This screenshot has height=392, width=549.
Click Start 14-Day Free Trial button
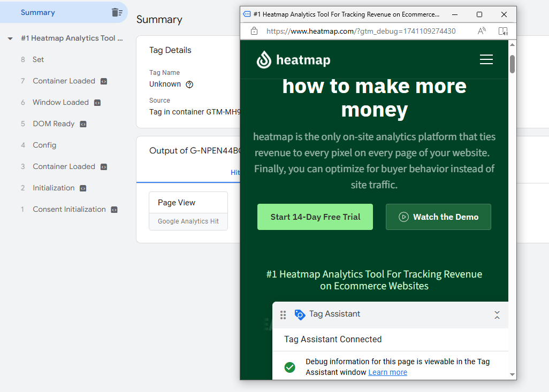(x=315, y=217)
